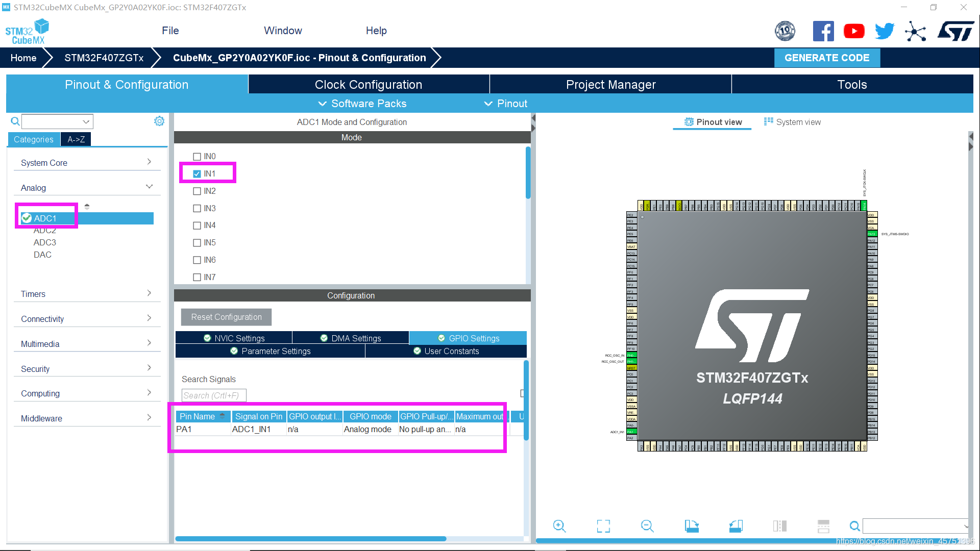The width and height of the screenshot is (980, 551).
Task: Open the ST Facebook page icon
Action: coord(823,31)
